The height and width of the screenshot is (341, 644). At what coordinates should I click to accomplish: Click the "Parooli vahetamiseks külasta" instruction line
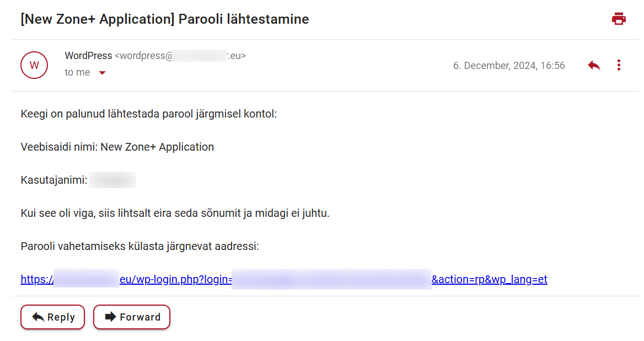[x=139, y=246]
